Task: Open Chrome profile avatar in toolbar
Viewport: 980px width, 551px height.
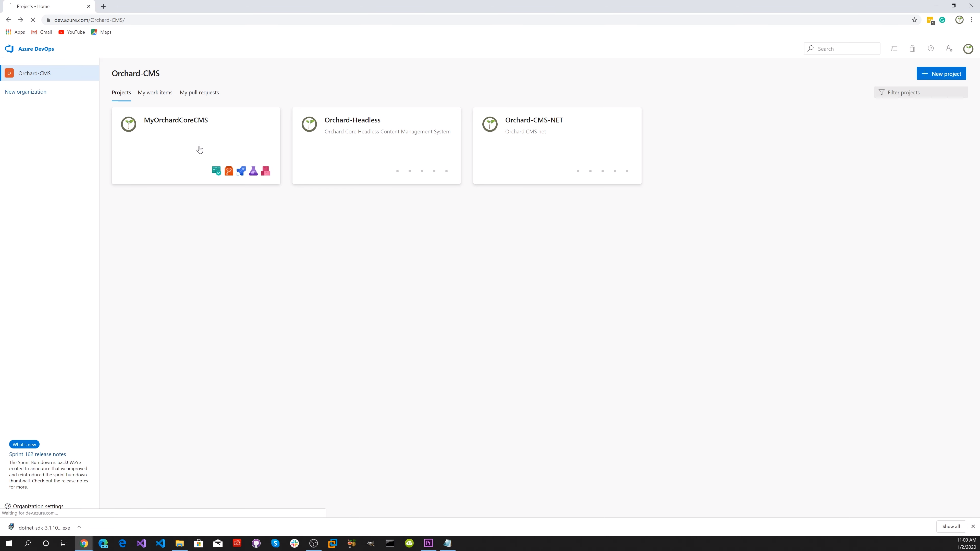Action: click(960, 20)
